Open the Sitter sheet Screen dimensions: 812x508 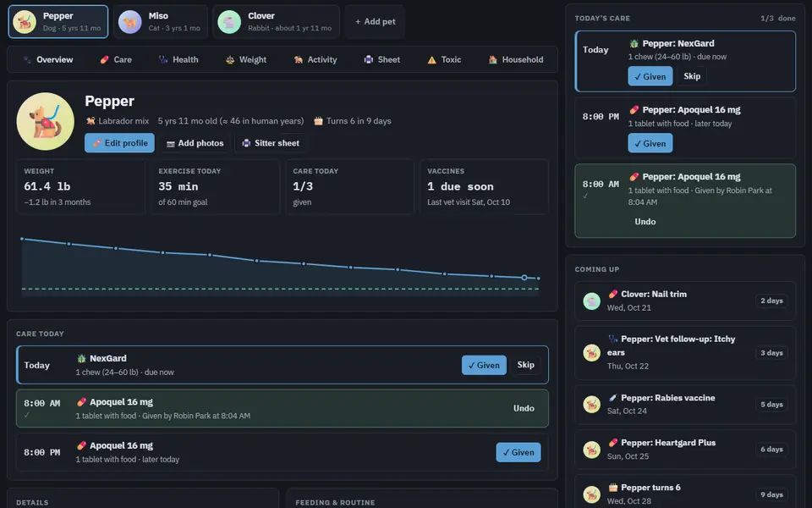click(x=271, y=143)
